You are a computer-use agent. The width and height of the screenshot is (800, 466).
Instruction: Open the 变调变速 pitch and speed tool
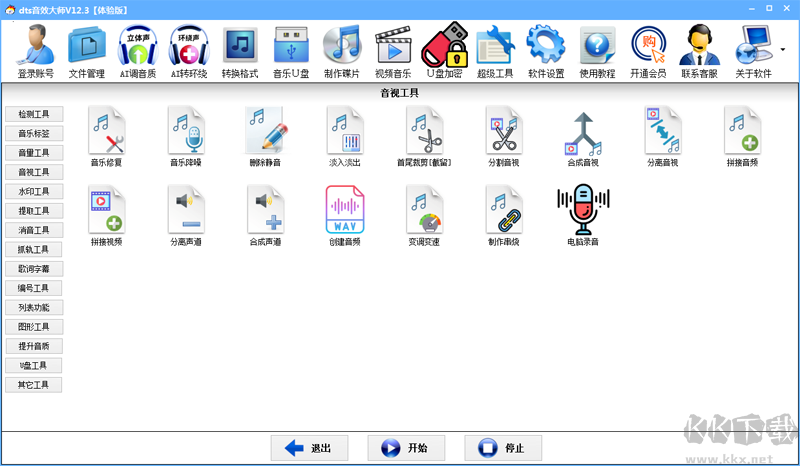(x=424, y=210)
